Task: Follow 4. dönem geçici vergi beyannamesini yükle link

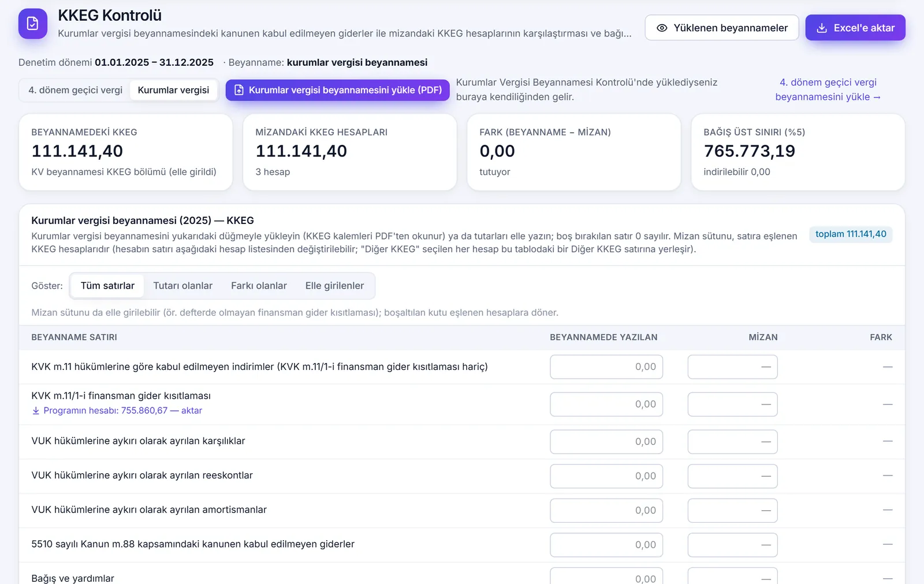Action: click(x=828, y=89)
